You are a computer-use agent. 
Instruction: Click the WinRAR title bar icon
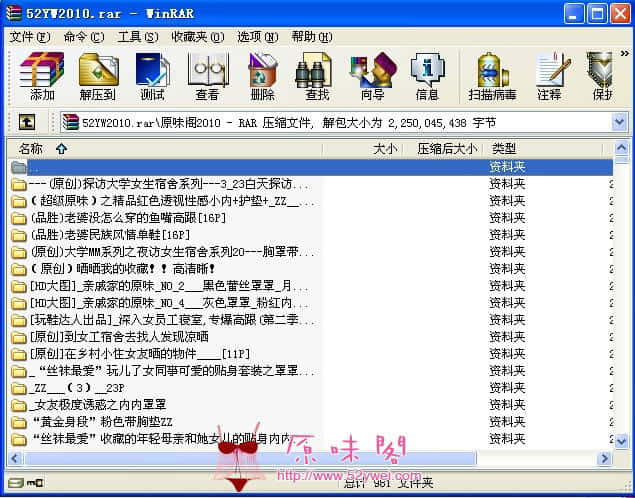click(x=13, y=13)
